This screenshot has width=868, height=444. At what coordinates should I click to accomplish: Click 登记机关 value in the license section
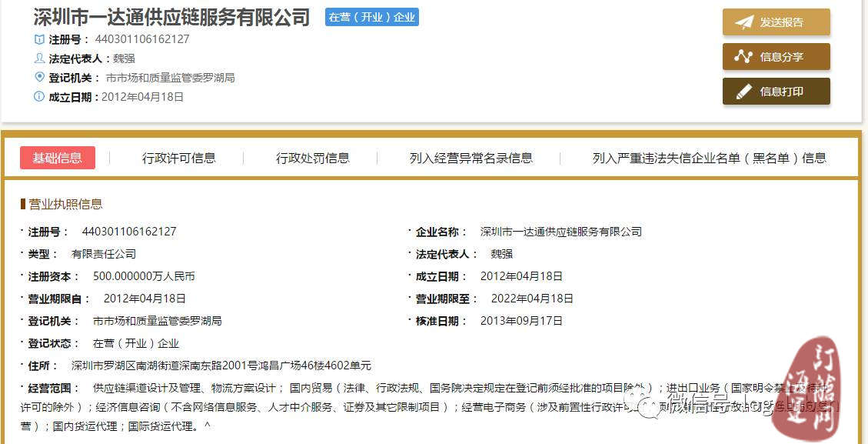coord(157,320)
